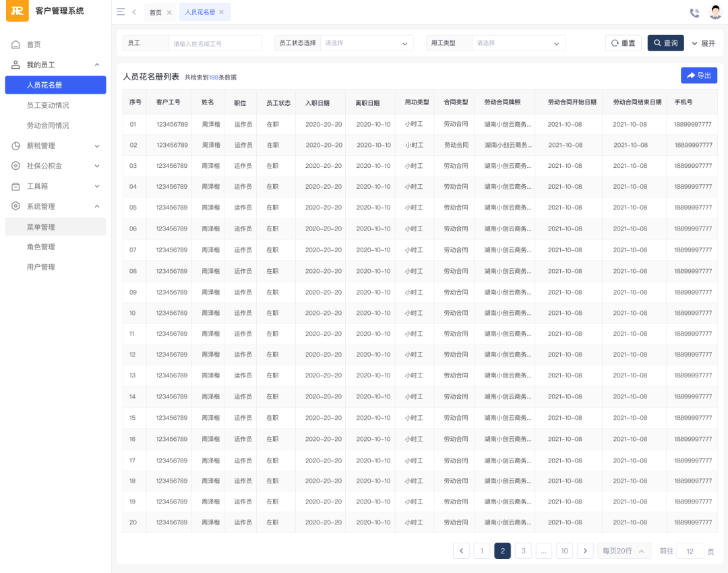Open the 员工状态选择 dropdown

tap(367, 43)
